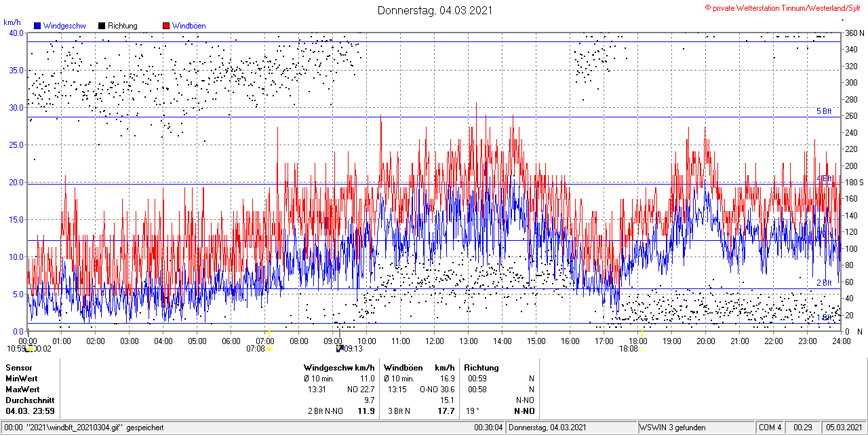Image resolution: width=868 pixels, height=435 pixels.
Task: Click the 06:00 time axis label
Action: tap(231, 341)
